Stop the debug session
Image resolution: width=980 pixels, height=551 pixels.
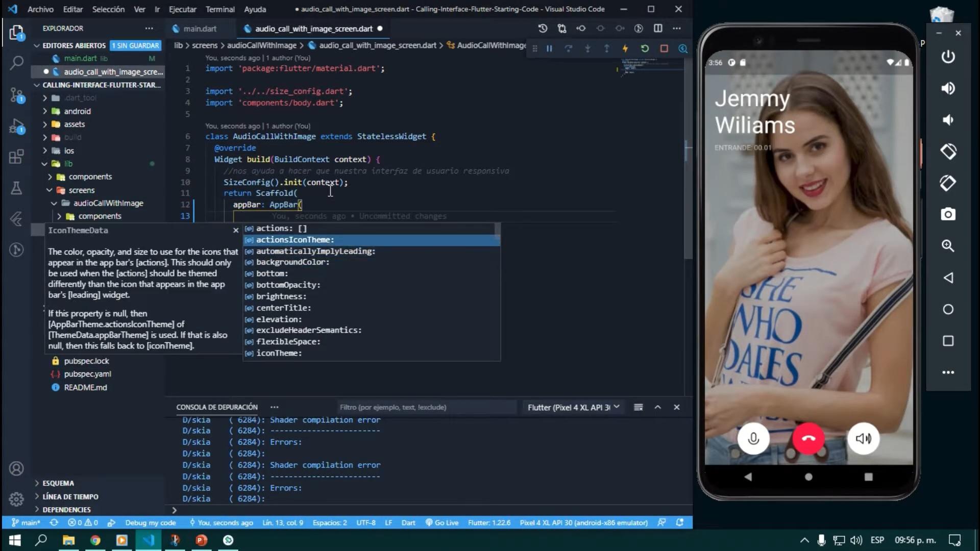[x=664, y=48]
